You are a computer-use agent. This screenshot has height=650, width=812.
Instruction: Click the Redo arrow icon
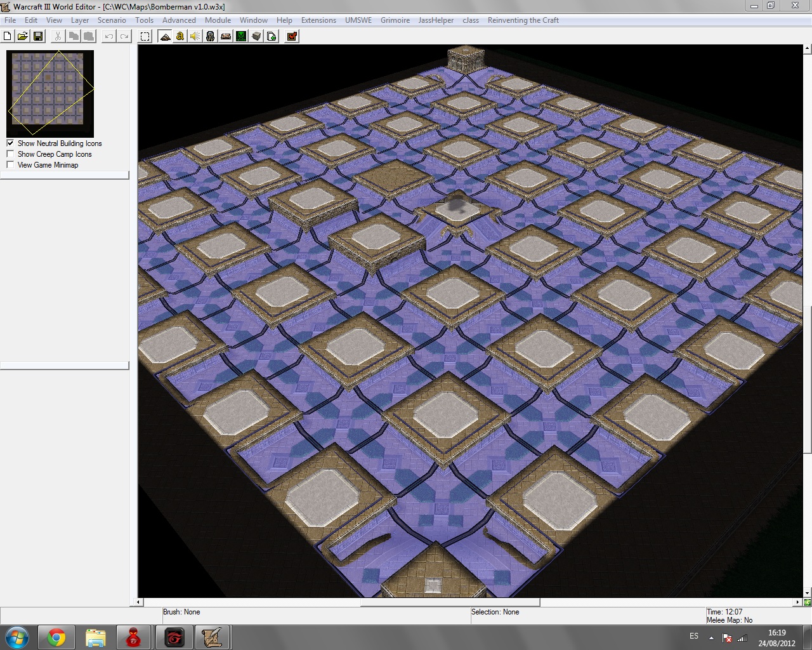[124, 36]
